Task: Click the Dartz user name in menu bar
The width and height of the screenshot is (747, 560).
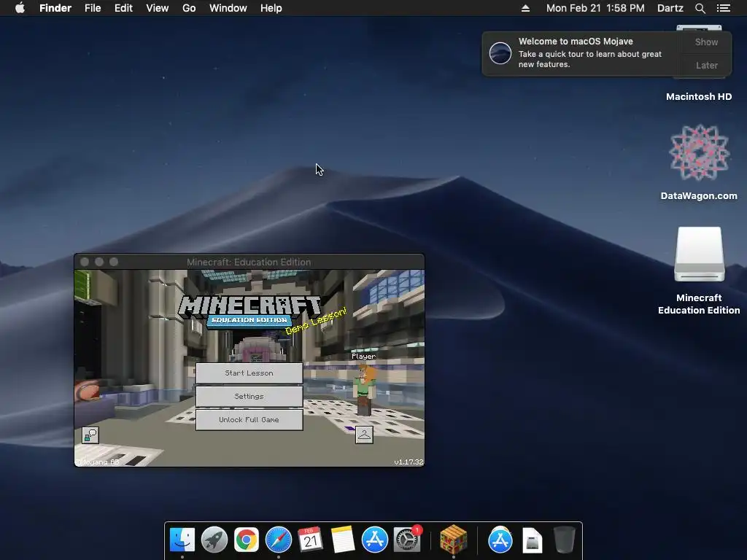Action: (670, 8)
